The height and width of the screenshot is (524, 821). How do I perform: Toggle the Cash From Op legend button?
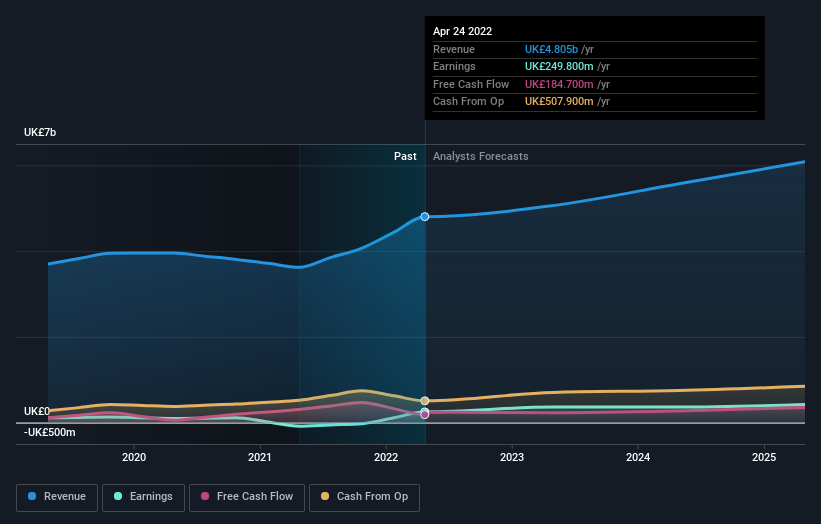click(x=364, y=497)
